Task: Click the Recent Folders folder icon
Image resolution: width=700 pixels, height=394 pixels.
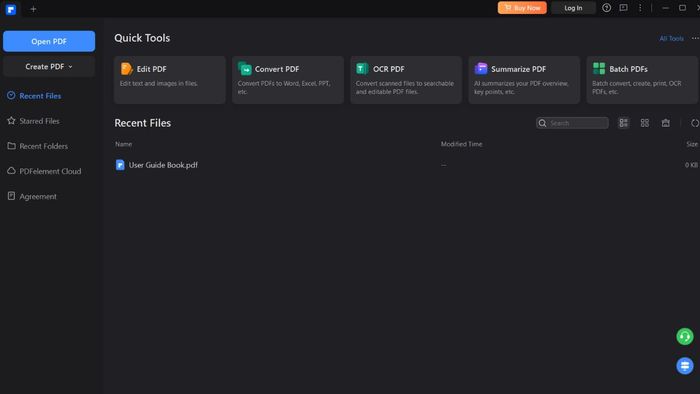Action: (11, 145)
